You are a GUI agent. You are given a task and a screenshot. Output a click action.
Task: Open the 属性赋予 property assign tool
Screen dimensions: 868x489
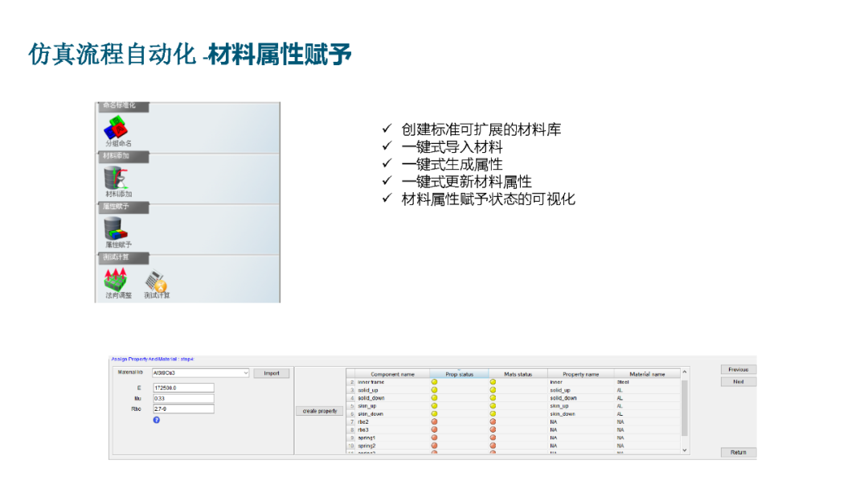pyautogui.click(x=118, y=232)
